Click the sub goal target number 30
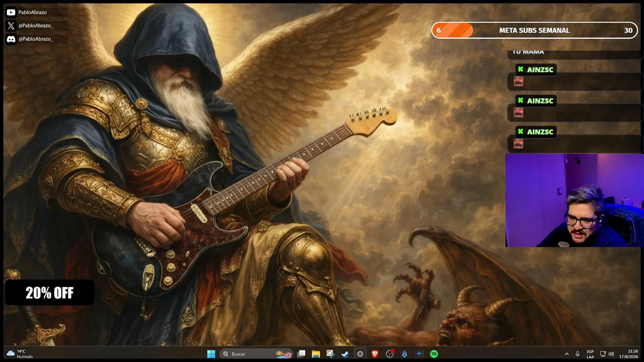This screenshot has height=362, width=644. tap(628, 30)
